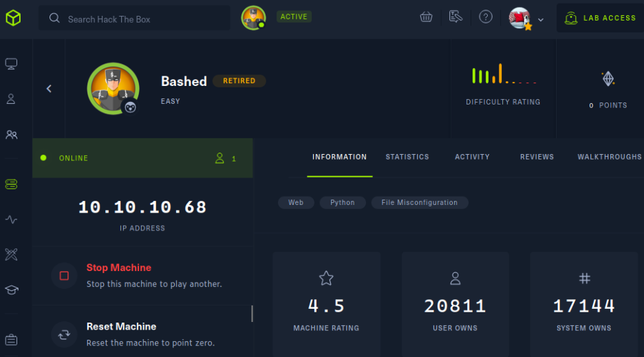The image size is (644, 357).
Task: Click the Bashed machine avatar
Action: pyautogui.click(x=113, y=88)
